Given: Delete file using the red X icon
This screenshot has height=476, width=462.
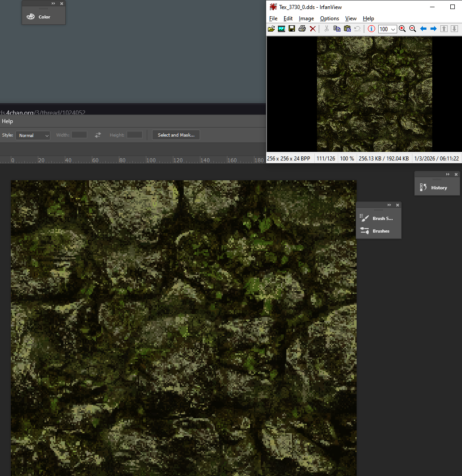Looking at the screenshot, I should [313, 29].
